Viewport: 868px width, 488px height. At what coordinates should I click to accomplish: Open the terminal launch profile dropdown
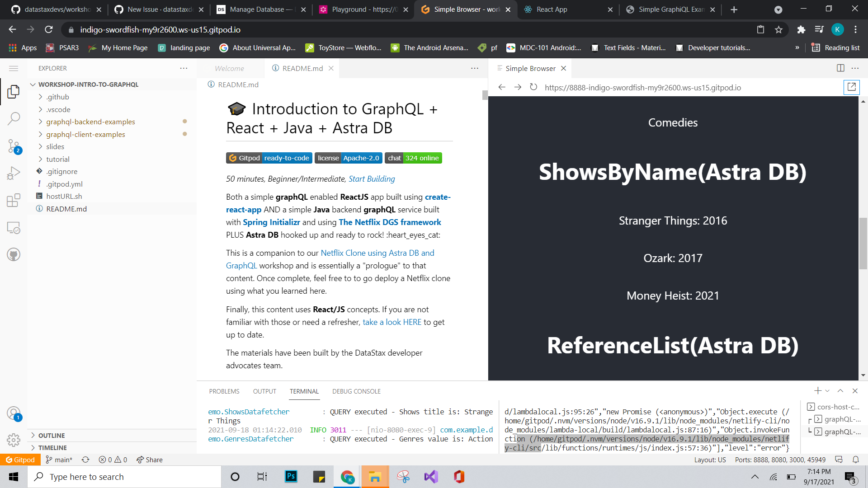827,390
